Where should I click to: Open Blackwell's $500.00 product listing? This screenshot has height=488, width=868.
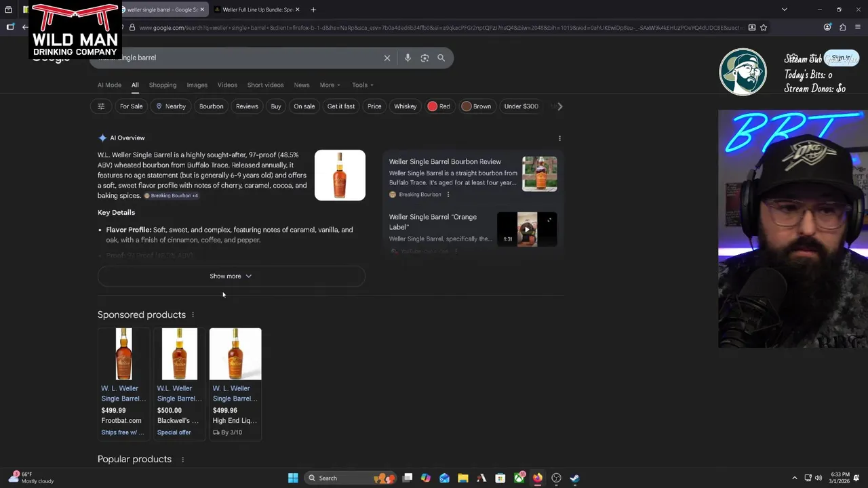point(180,383)
